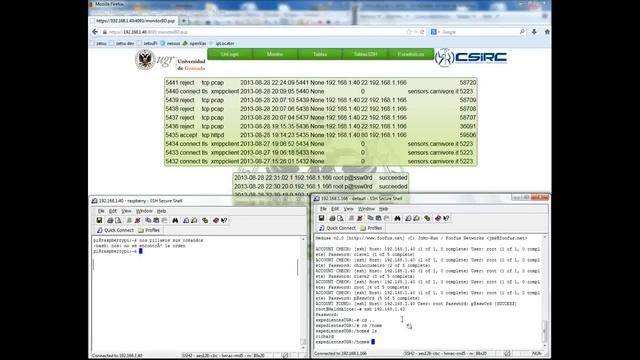Click Quick Connect in raspberry SSH window
This screenshot has height=360, width=640.
pos(115,230)
